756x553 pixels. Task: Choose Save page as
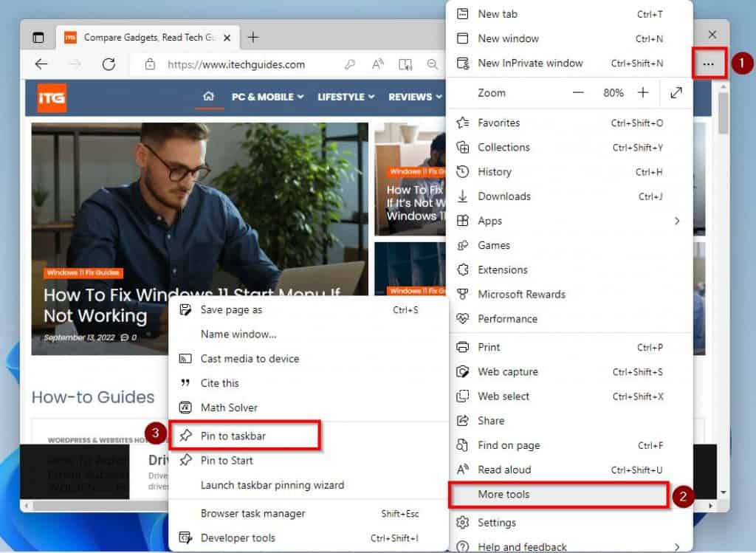pyautogui.click(x=309, y=310)
